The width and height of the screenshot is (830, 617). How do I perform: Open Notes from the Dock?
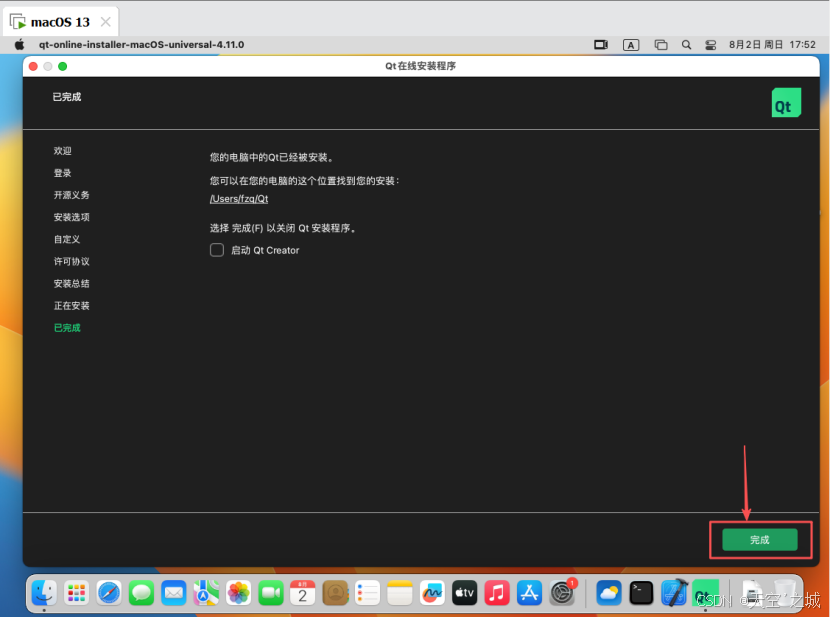pyautogui.click(x=400, y=593)
